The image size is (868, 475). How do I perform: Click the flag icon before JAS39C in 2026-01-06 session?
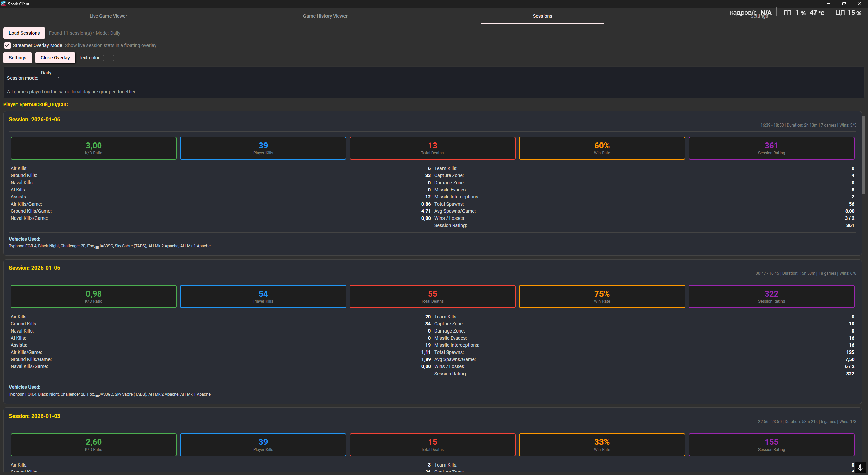pos(97,247)
